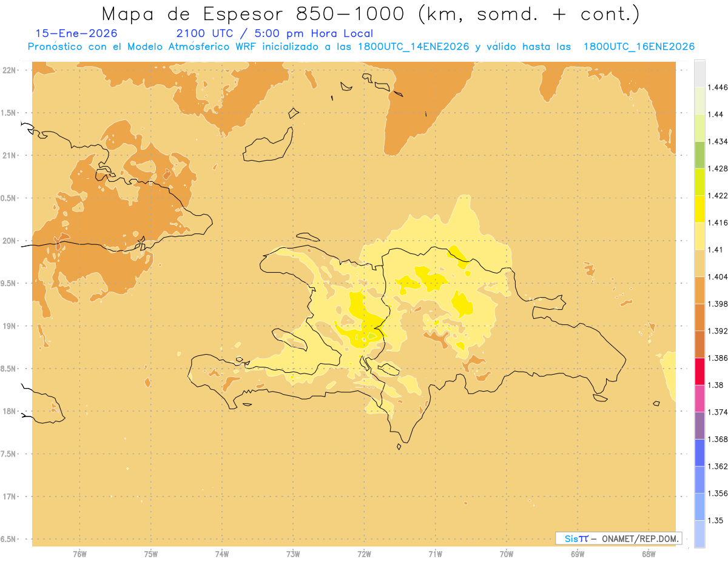
Task: Click the legend value '1.362'
Action: tap(718, 466)
